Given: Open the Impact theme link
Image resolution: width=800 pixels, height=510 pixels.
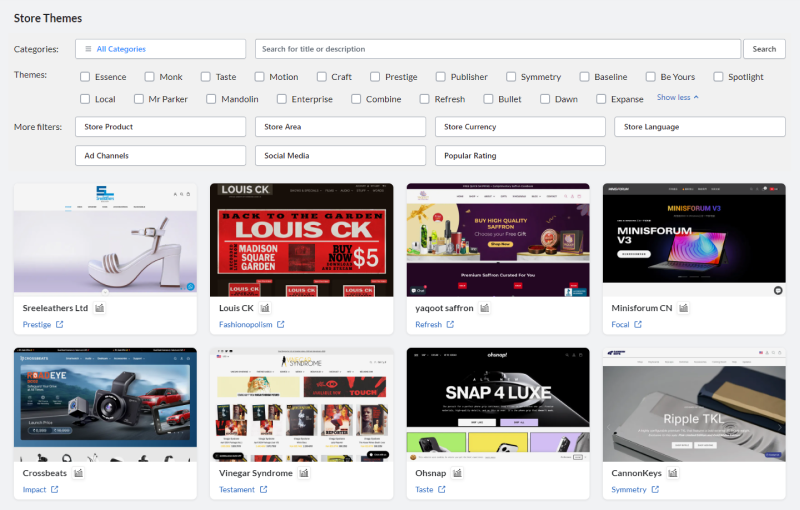Looking at the screenshot, I should coord(34,490).
